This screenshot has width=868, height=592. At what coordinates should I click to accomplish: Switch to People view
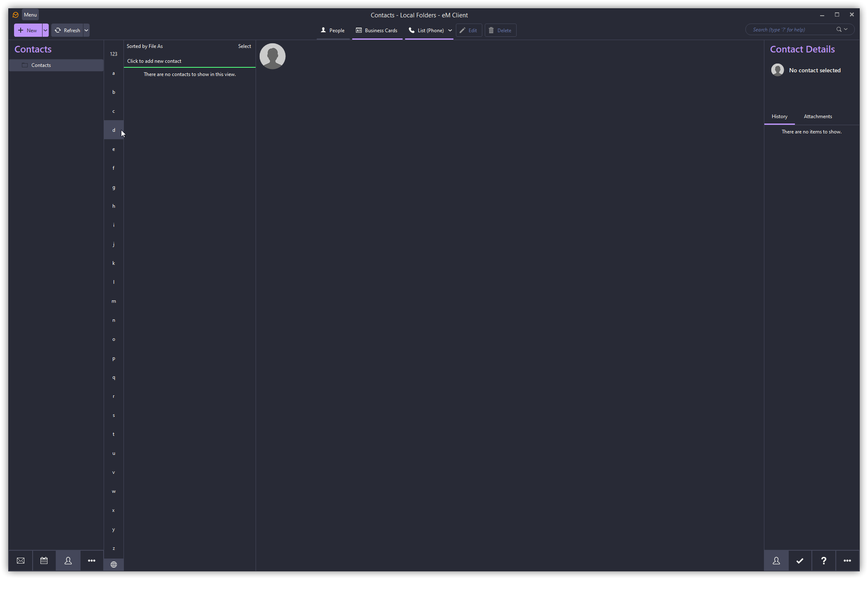(x=333, y=30)
